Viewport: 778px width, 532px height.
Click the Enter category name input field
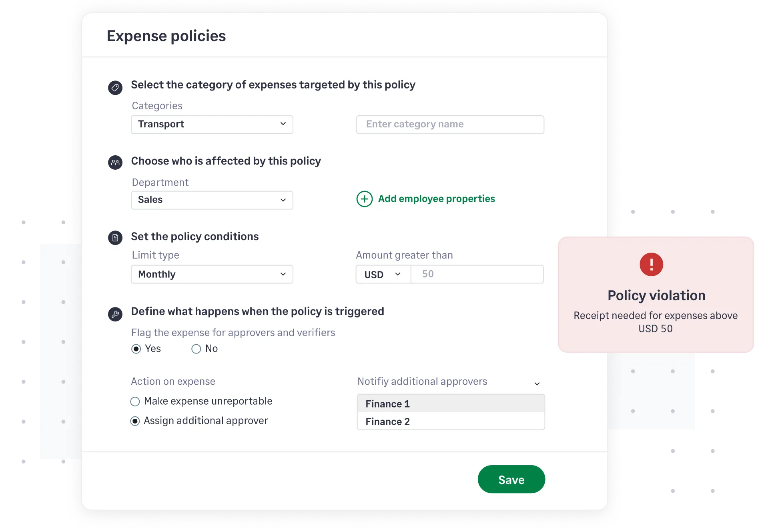450,124
